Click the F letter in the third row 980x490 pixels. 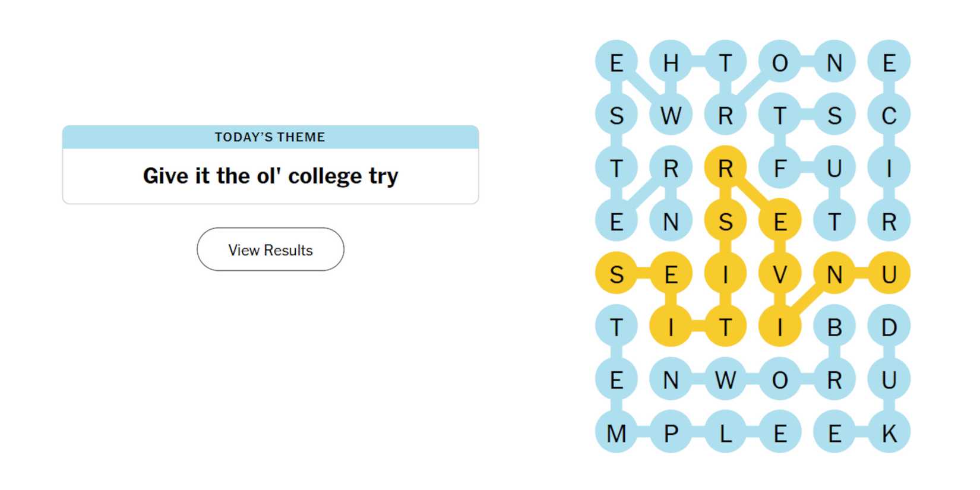[x=780, y=168]
